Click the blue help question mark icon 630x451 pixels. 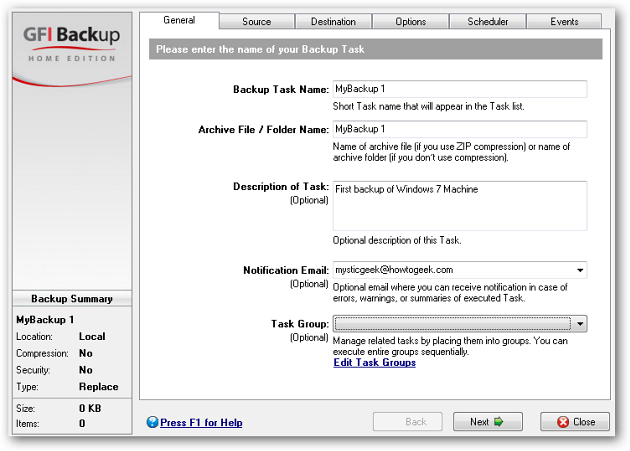[152, 422]
